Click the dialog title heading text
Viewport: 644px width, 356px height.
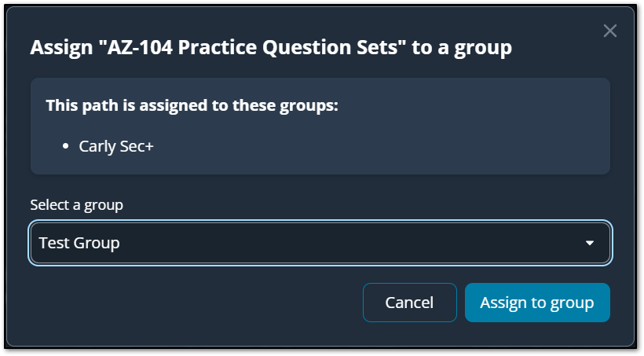click(271, 48)
